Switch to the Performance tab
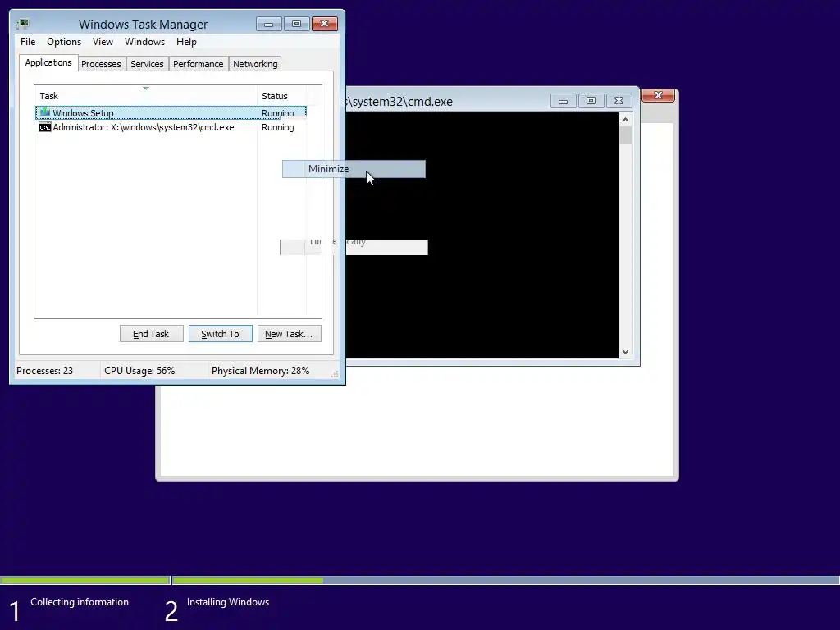 point(199,64)
